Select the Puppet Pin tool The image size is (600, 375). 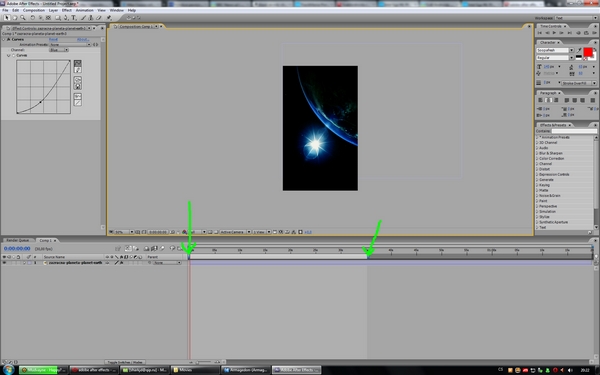[x=109, y=18]
